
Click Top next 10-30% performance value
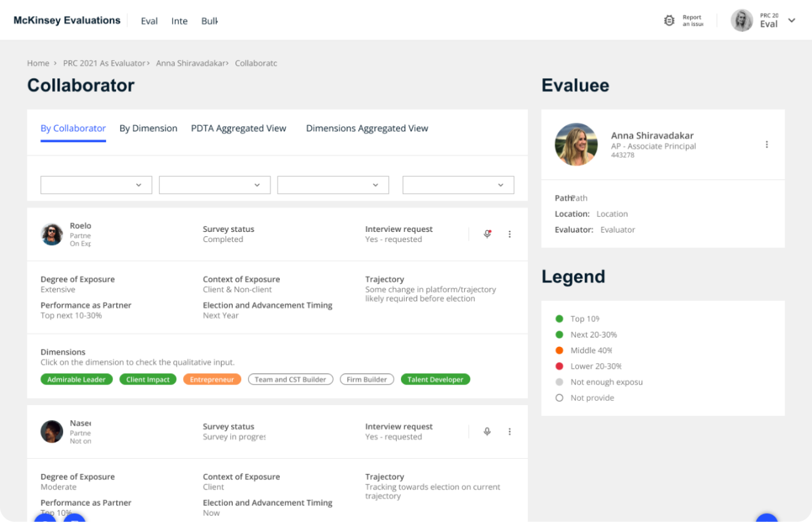pyautogui.click(x=71, y=316)
